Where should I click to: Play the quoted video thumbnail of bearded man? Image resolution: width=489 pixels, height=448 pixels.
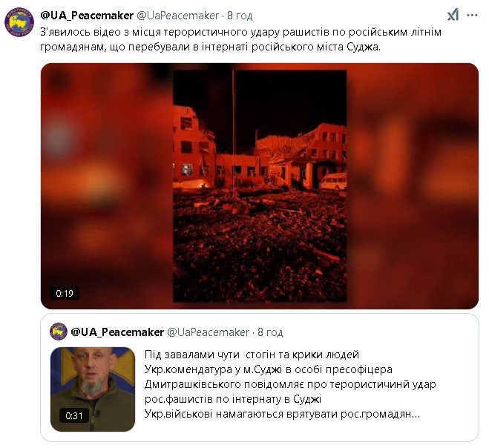pyautogui.click(x=93, y=389)
